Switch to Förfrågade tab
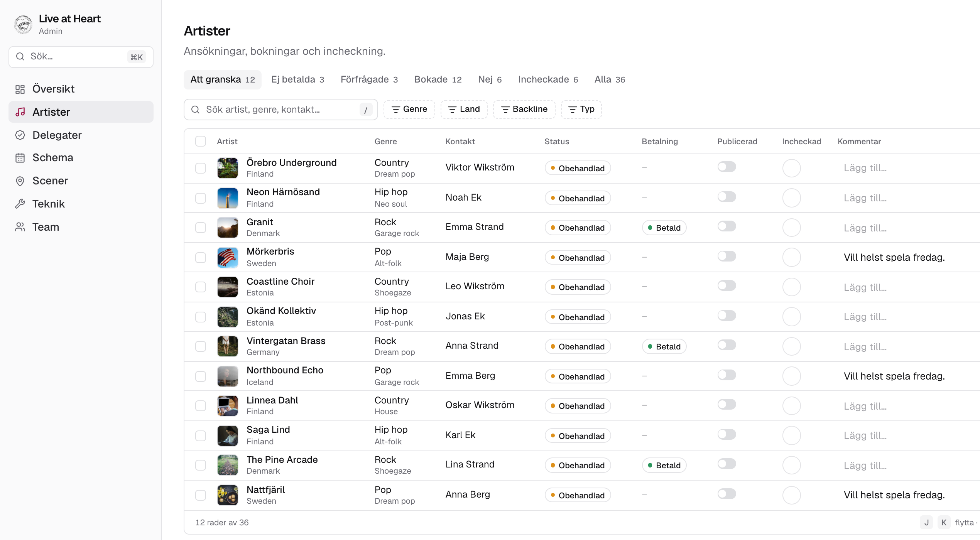 369,80
